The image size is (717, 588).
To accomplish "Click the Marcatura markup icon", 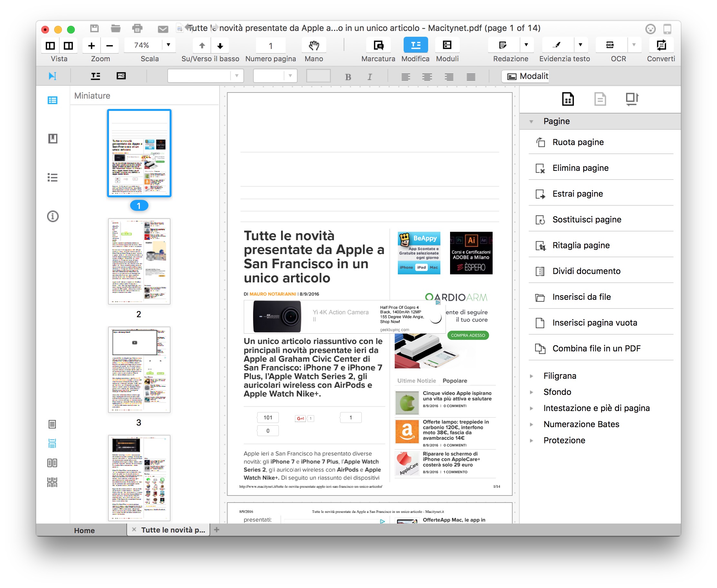I will tap(378, 45).
